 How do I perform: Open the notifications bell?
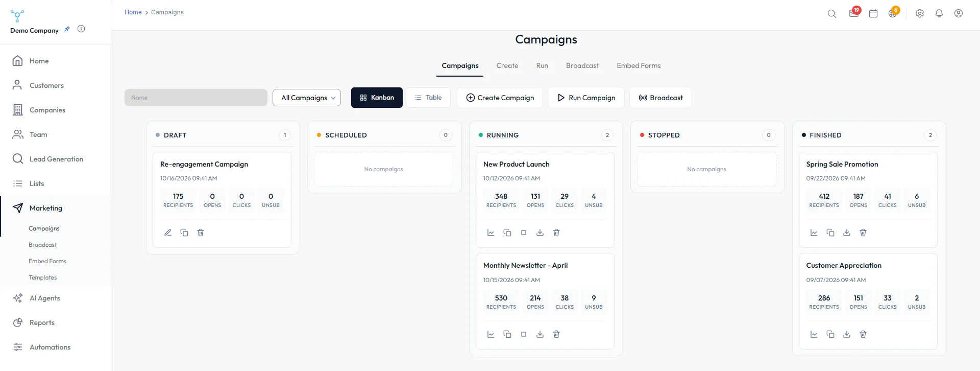point(939,14)
